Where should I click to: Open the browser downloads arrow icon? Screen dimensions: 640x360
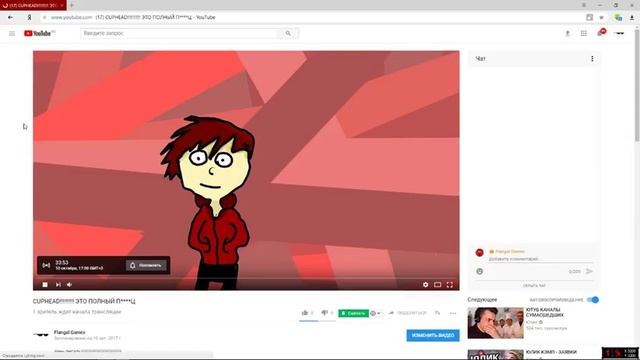[632, 17]
